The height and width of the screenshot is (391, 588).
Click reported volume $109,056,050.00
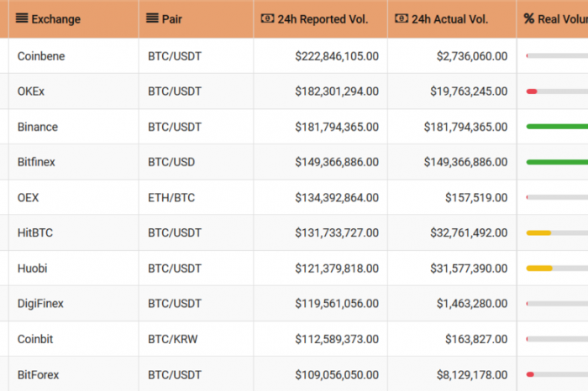[x=337, y=374]
